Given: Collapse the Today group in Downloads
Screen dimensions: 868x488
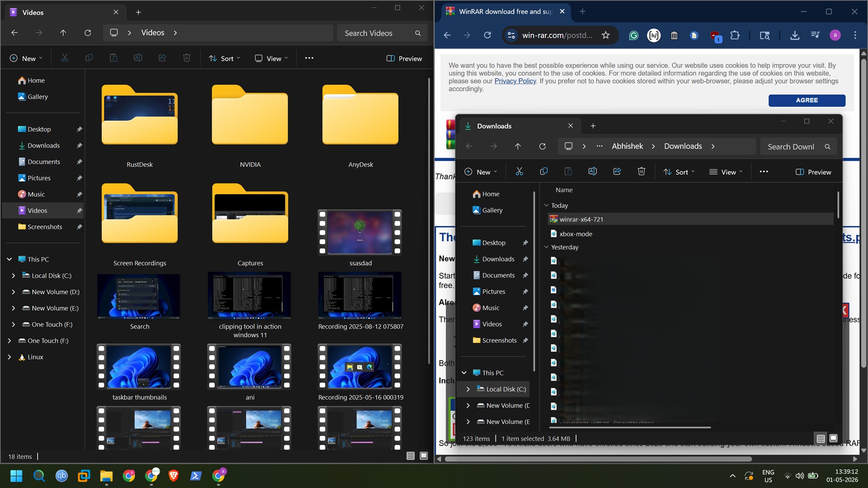Looking at the screenshot, I should click(546, 205).
